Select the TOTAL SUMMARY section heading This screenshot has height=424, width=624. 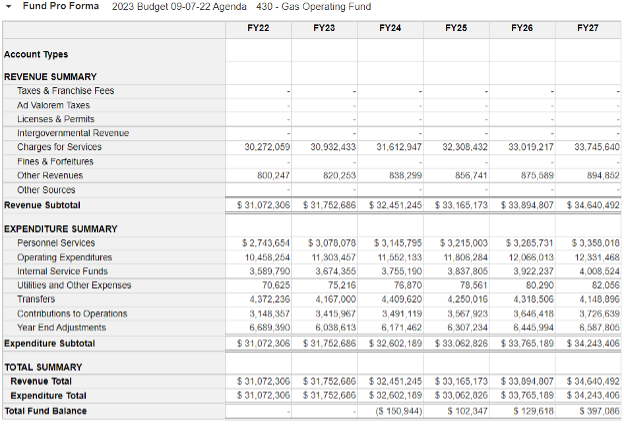coord(44,368)
